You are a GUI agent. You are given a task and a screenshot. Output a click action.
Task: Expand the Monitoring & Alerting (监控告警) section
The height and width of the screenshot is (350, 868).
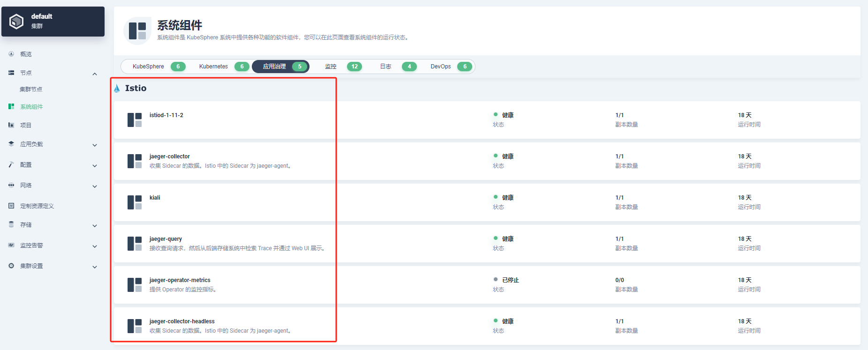coord(95,246)
